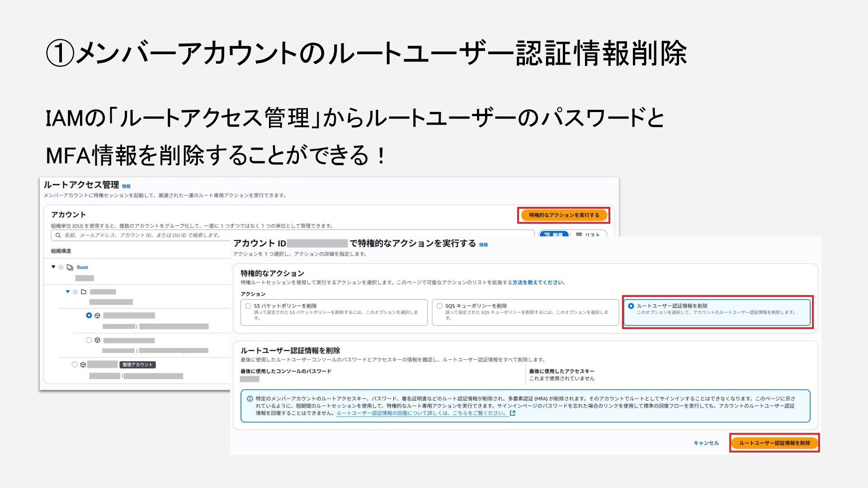Select the ルートユーザー認証情報を削除 radio option
Viewport: 868px width, 488px height.
pos(631,306)
